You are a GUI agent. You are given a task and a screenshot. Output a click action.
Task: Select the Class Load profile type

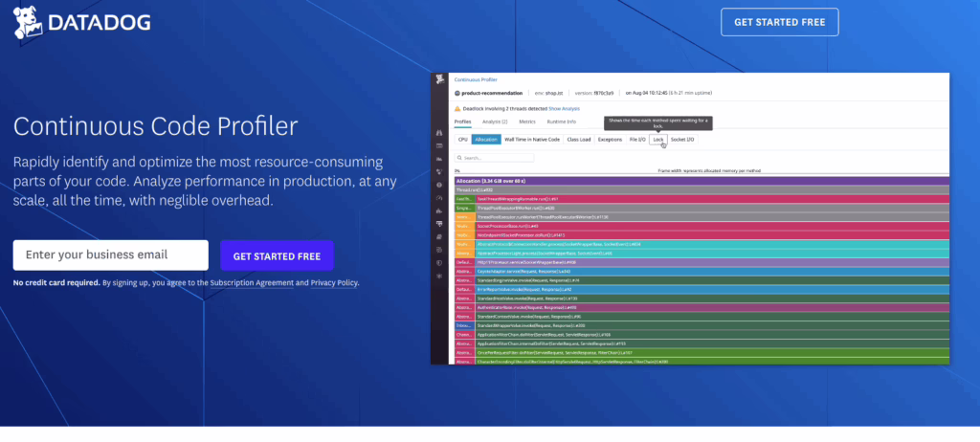pos(579,140)
